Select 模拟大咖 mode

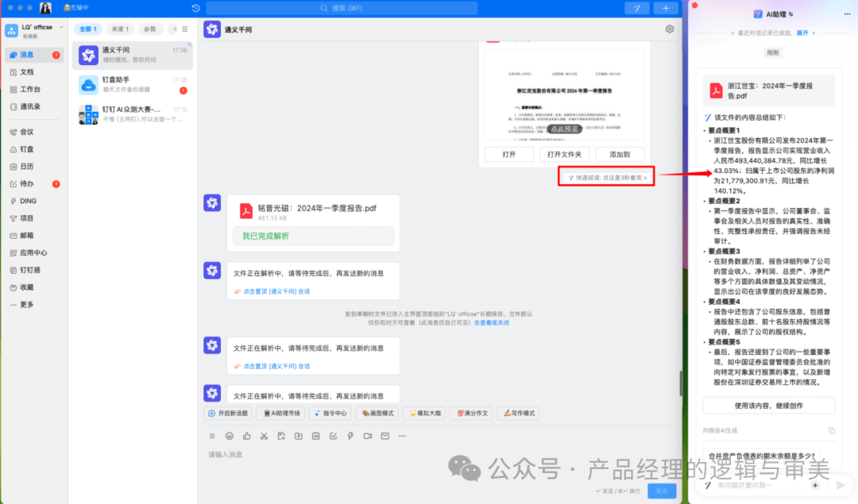point(425,414)
